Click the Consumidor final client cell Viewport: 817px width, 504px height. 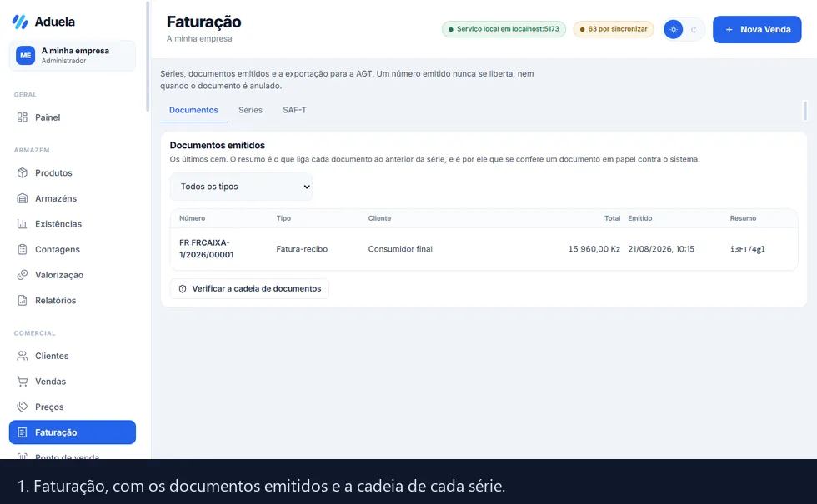pyautogui.click(x=400, y=249)
